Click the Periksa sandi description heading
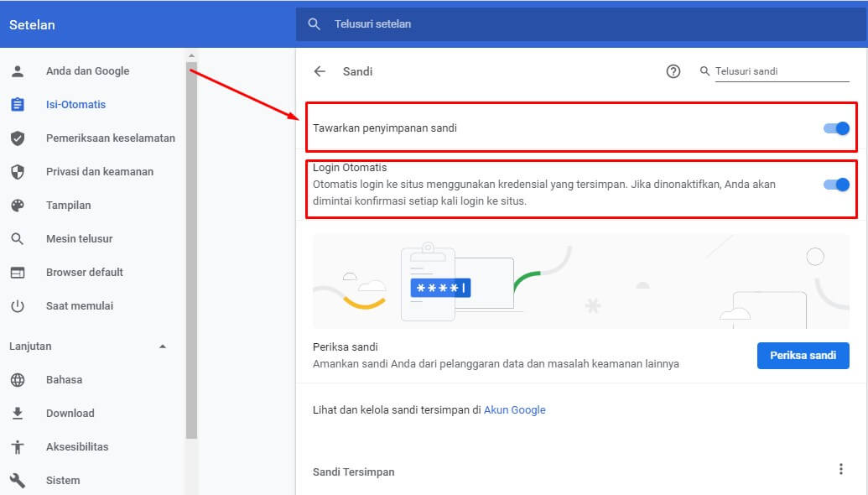 click(x=346, y=347)
